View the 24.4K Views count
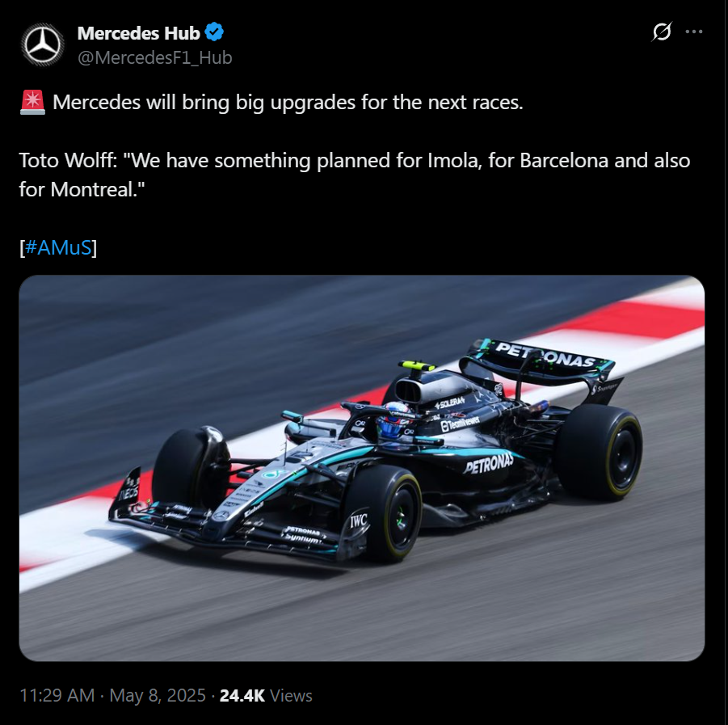The width and height of the screenshot is (728, 725). click(x=266, y=695)
